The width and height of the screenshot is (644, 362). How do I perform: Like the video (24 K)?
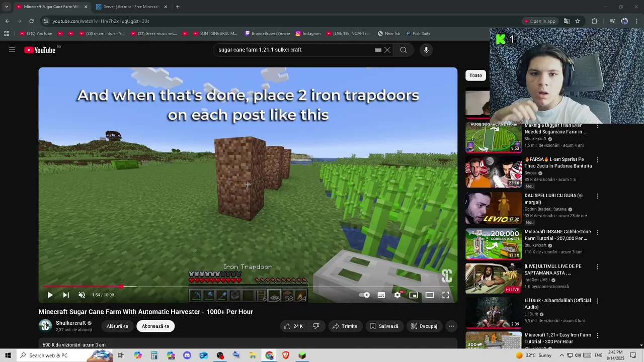tap(293, 326)
